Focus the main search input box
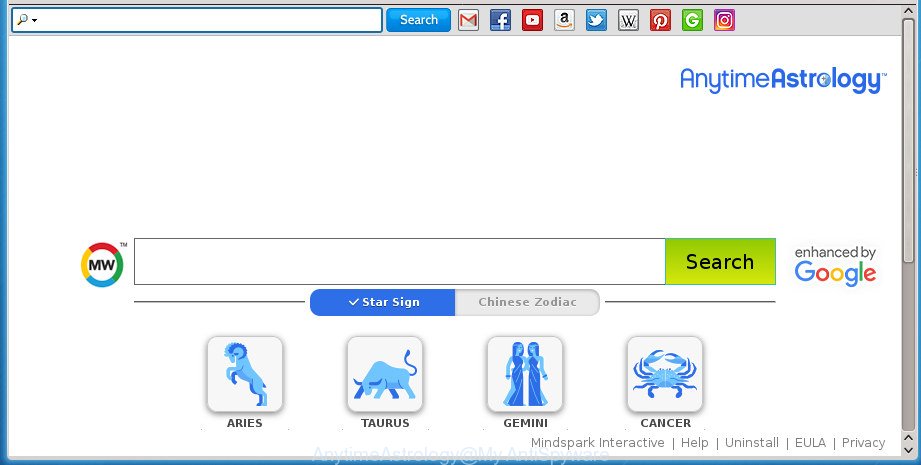This screenshot has width=921, height=465. [x=399, y=261]
